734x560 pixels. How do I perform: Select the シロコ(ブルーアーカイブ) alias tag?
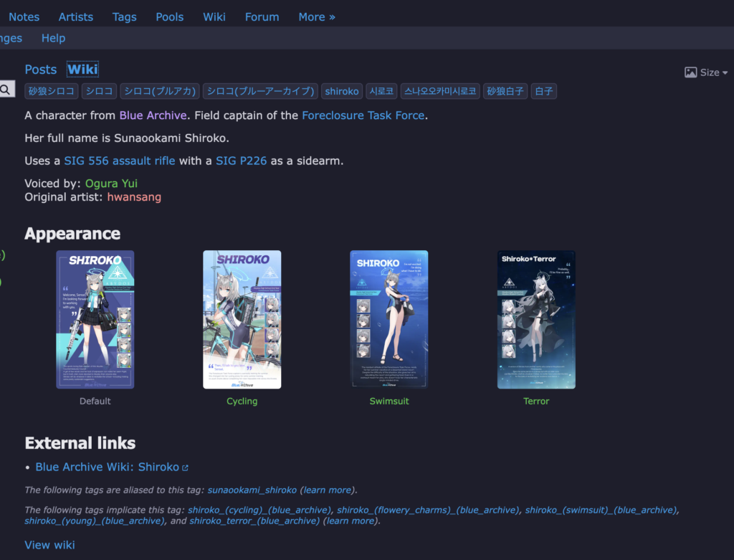pos(261,91)
